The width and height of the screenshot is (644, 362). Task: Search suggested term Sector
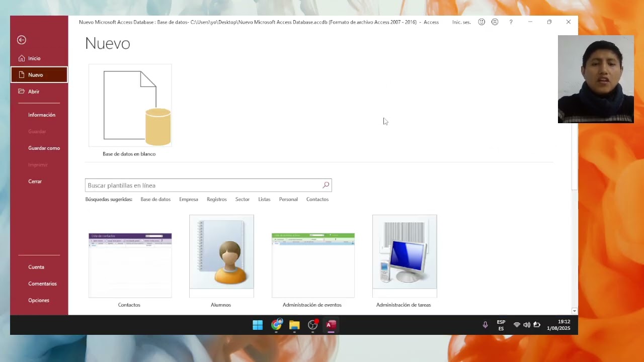point(243,199)
